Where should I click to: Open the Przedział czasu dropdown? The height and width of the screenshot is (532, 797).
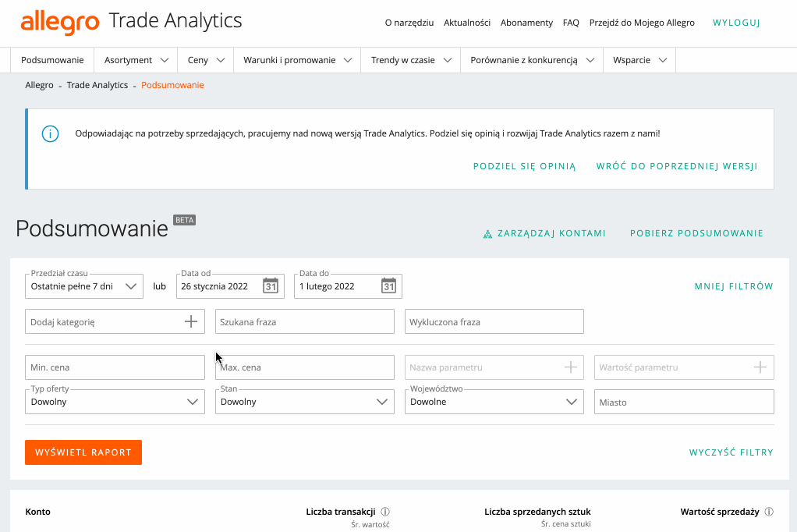[84, 286]
